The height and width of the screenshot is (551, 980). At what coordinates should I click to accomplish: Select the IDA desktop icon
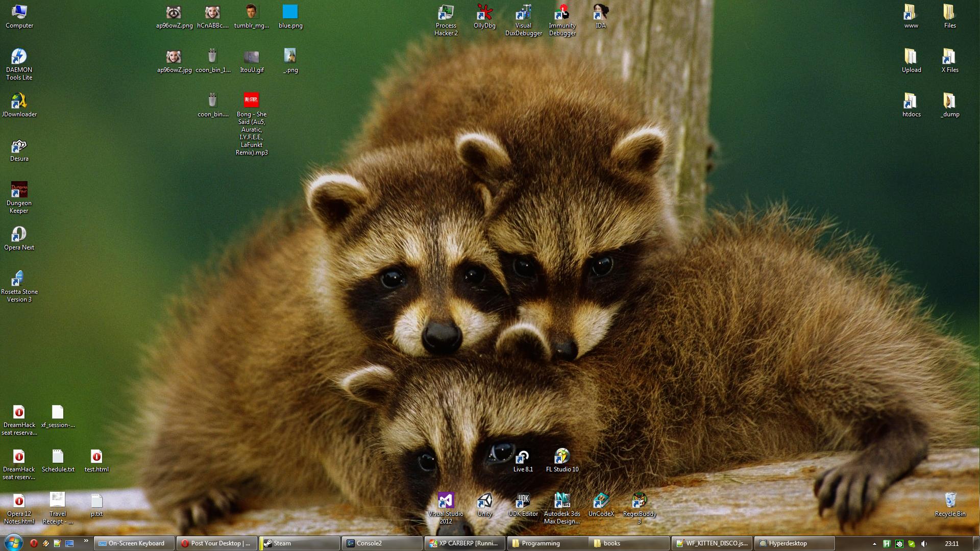point(601,13)
